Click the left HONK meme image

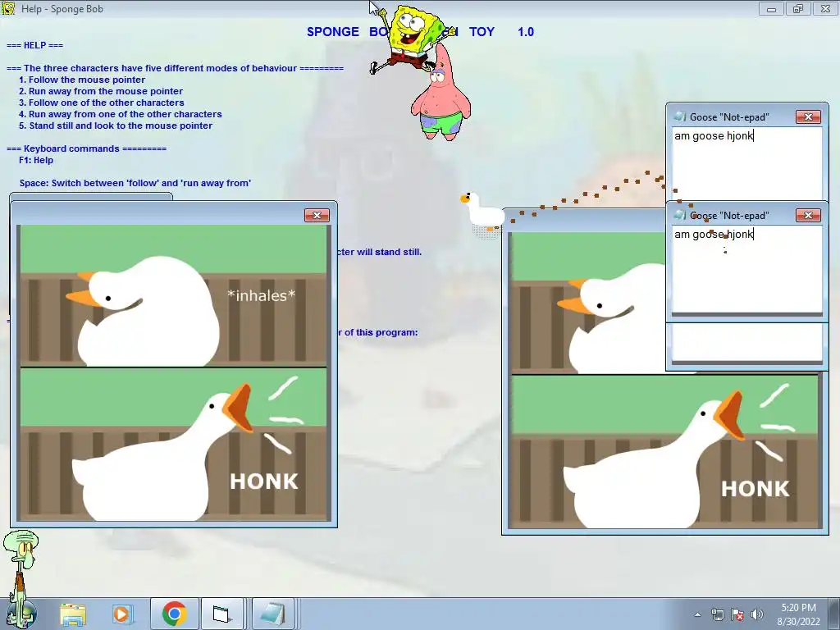point(173,444)
